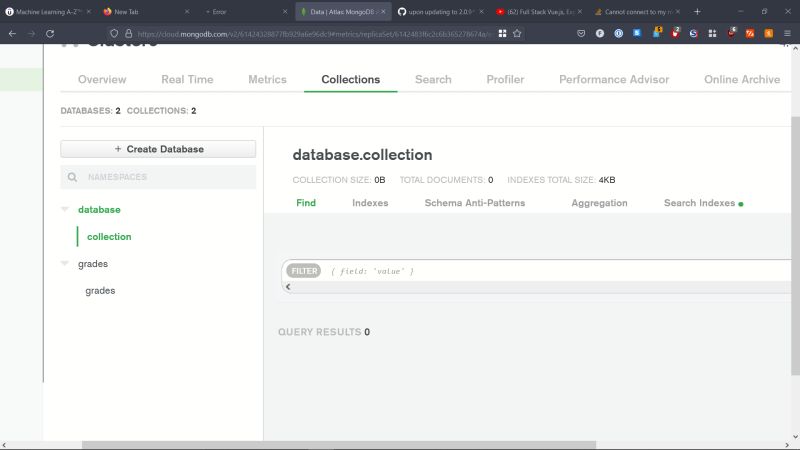Open the Pocket save icon

pos(581,34)
